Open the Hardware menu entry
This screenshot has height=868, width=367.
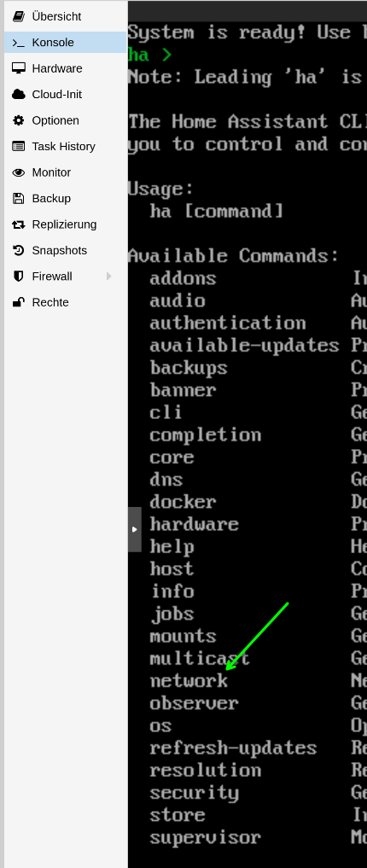pyautogui.click(x=66, y=68)
